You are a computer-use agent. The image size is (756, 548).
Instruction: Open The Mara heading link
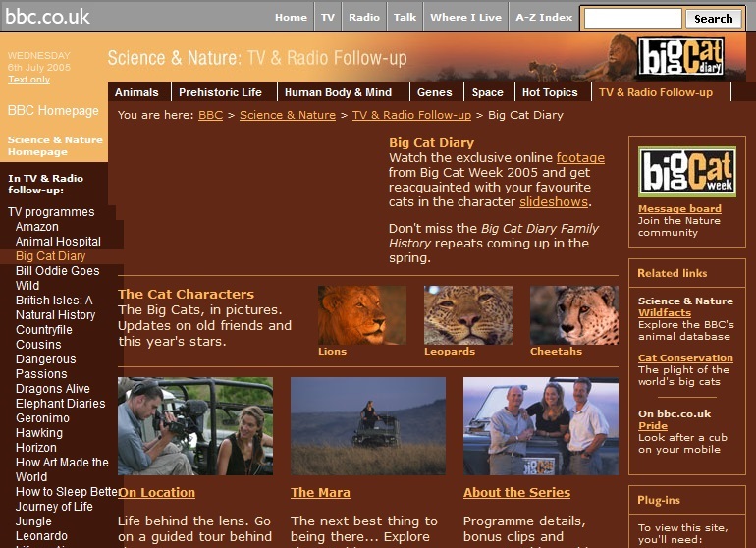click(320, 493)
